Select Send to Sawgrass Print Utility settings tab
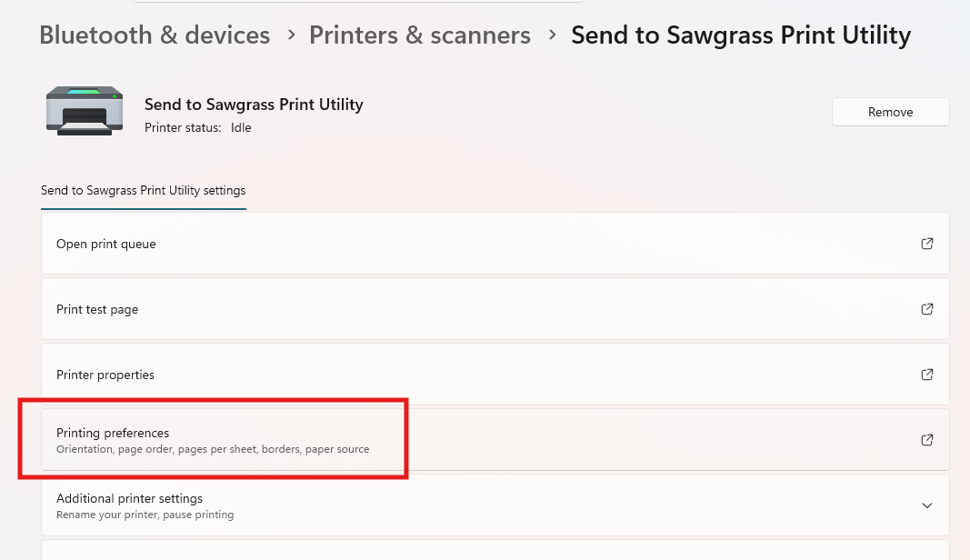The image size is (970, 560). click(x=144, y=191)
